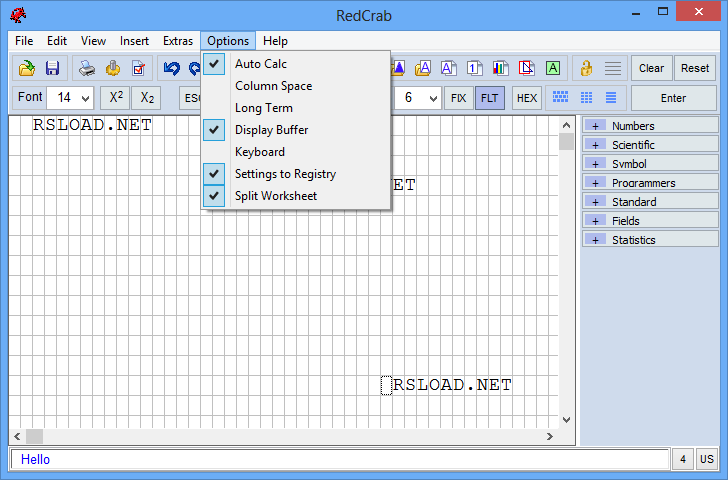Toggle Settings to Registry option
The image size is (728, 480).
point(296,174)
